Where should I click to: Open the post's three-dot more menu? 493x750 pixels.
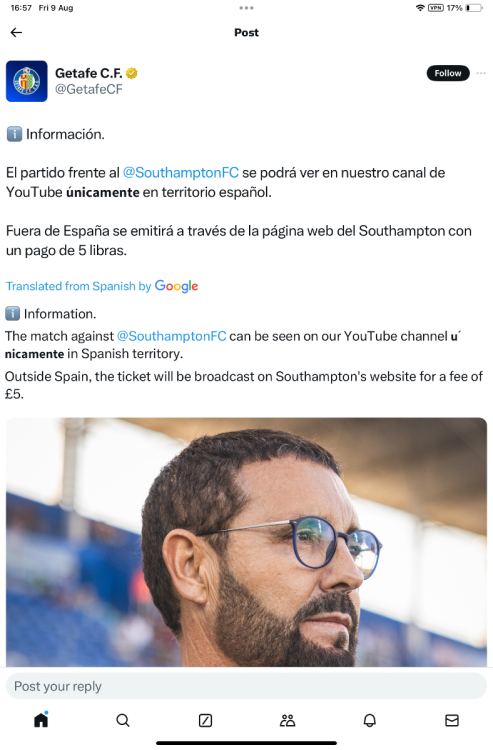click(481, 73)
